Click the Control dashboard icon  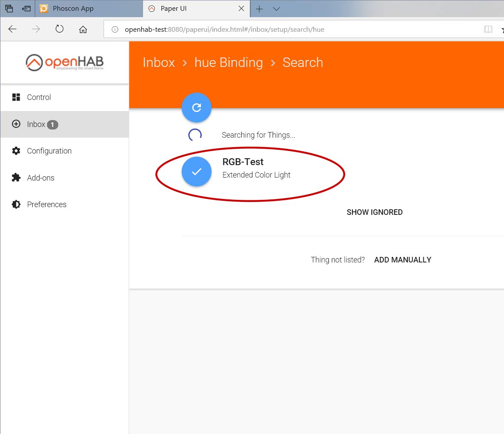click(16, 97)
